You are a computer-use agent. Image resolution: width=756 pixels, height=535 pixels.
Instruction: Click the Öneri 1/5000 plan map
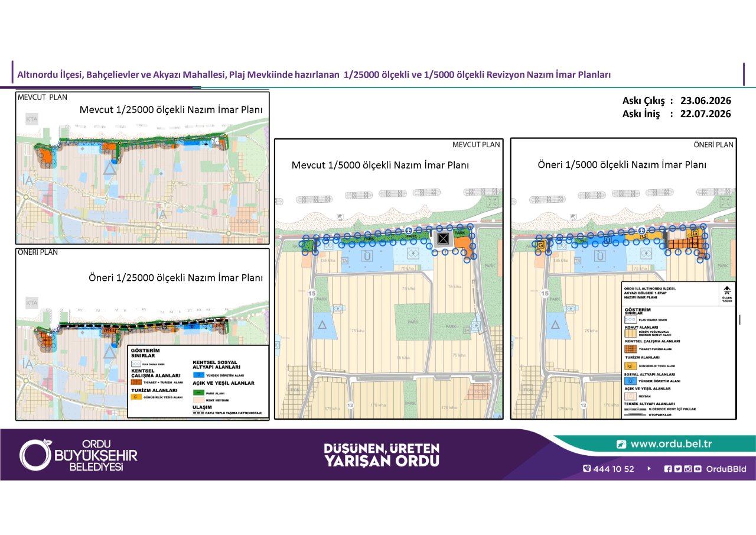pos(623,279)
